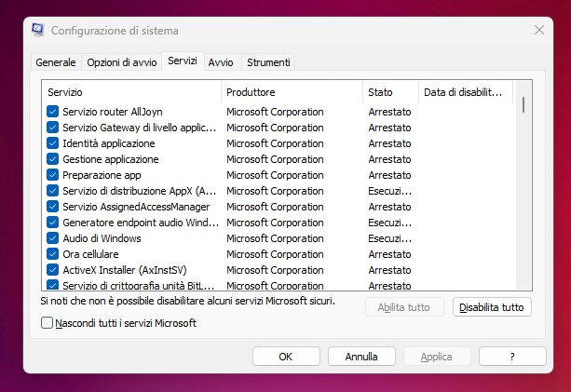Click Data di disabilit... column header
Viewport: 571px width, 392px height.
[466, 92]
